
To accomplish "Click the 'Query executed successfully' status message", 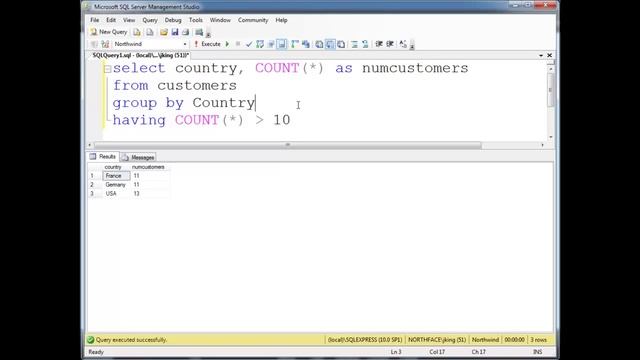I will pyautogui.click(x=131, y=340).
